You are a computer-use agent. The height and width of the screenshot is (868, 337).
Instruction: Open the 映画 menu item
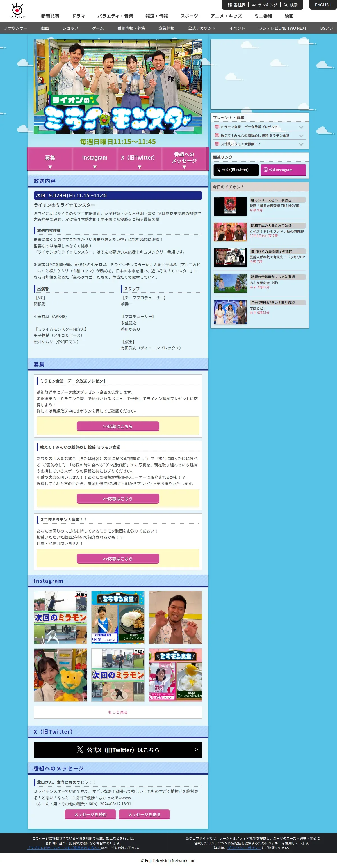coord(289,16)
